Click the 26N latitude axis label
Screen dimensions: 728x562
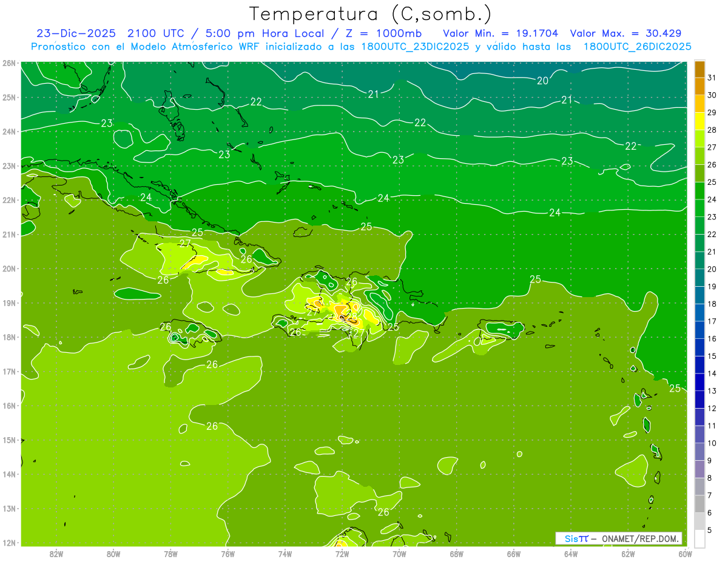pos(8,63)
